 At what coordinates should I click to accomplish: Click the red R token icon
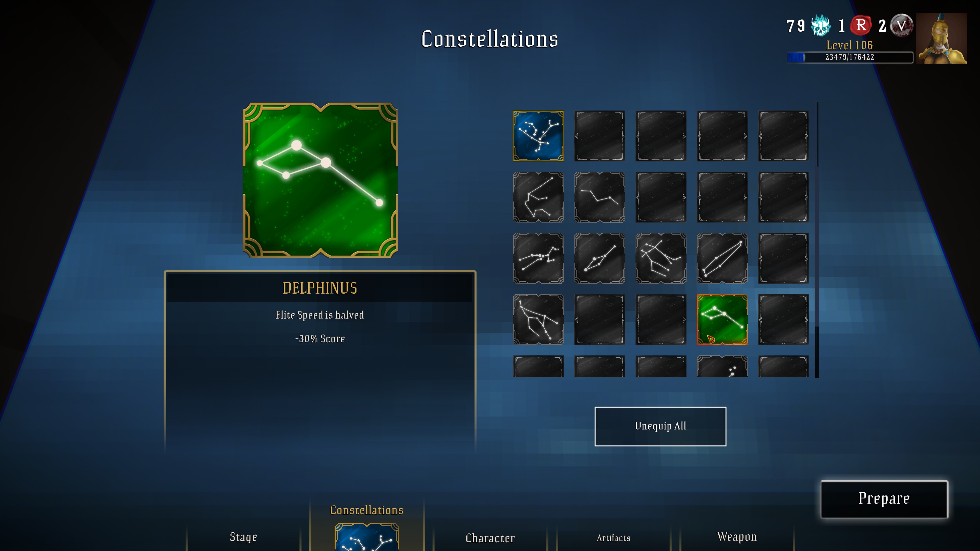(x=861, y=26)
